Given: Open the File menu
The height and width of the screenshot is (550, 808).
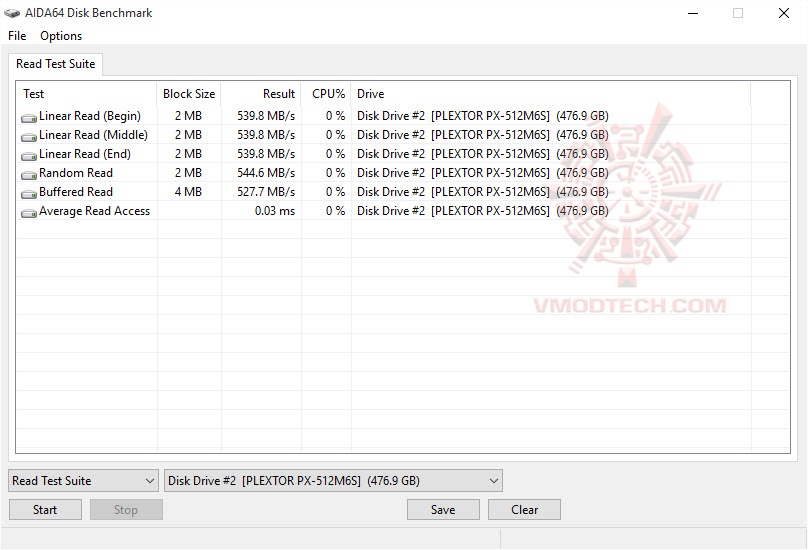Looking at the screenshot, I should (x=17, y=36).
